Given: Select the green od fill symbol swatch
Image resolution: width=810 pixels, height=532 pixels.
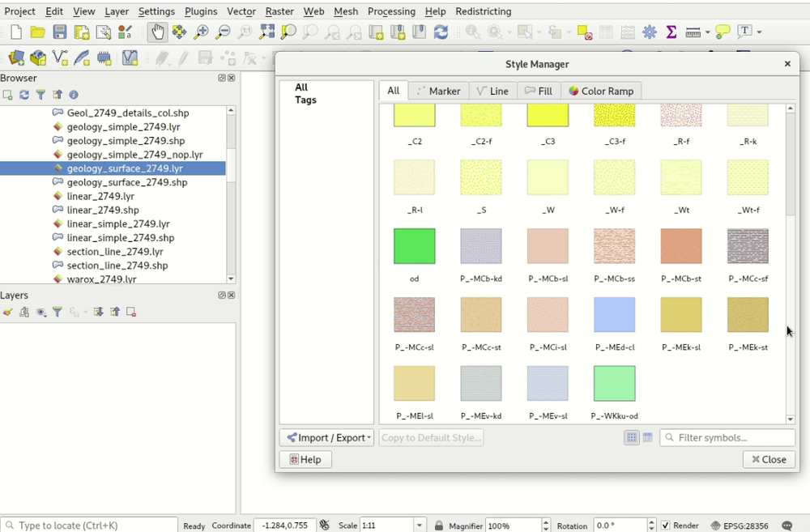Looking at the screenshot, I should pyautogui.click(x=414, y=246).
